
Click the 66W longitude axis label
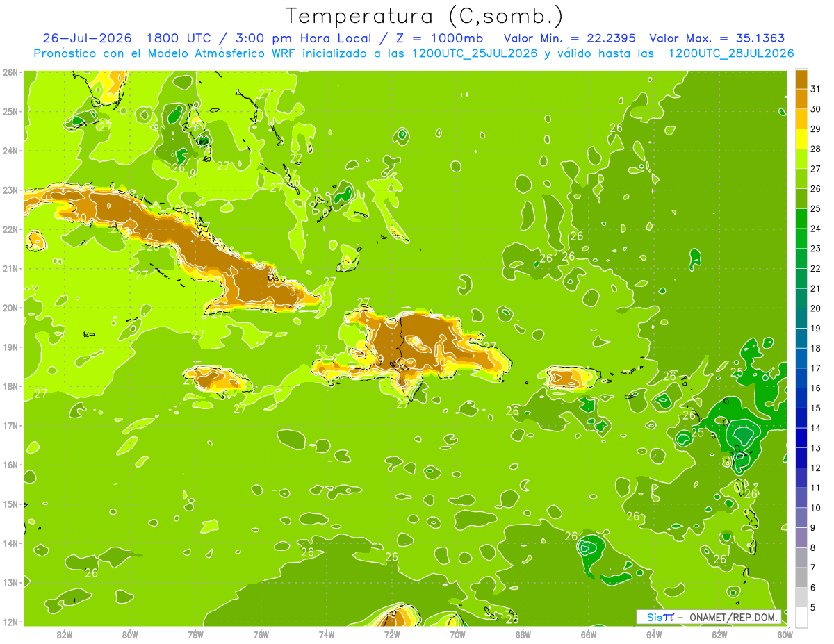coord(589,634)
